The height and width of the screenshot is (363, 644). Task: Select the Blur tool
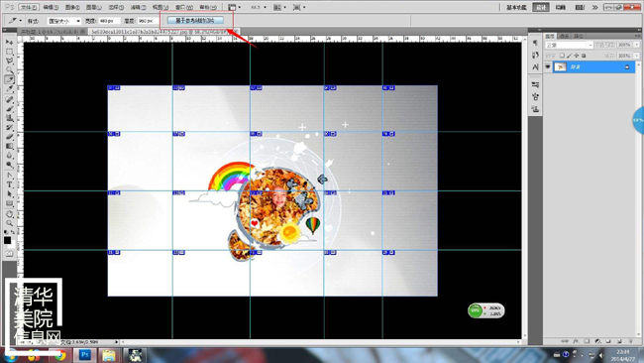9,156
